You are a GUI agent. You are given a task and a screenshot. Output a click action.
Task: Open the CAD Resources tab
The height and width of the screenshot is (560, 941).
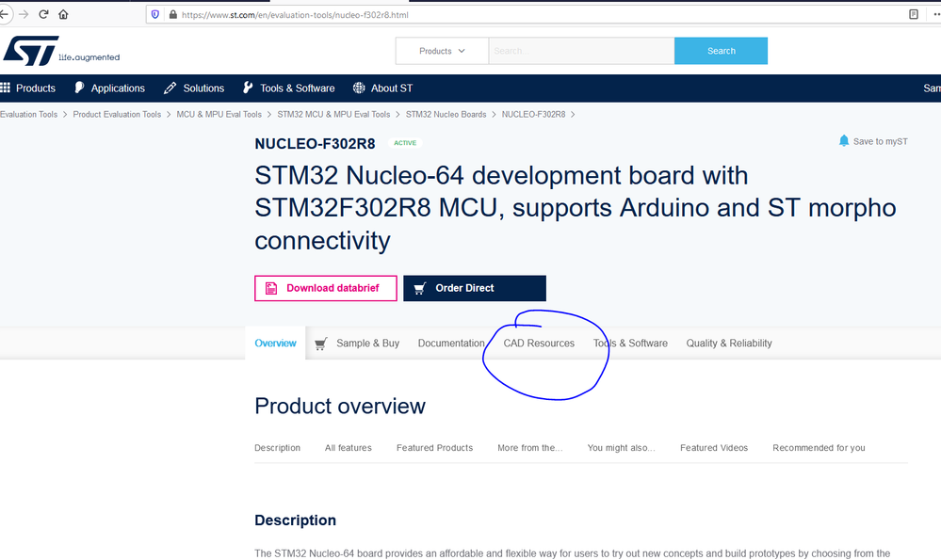(539, 344)
